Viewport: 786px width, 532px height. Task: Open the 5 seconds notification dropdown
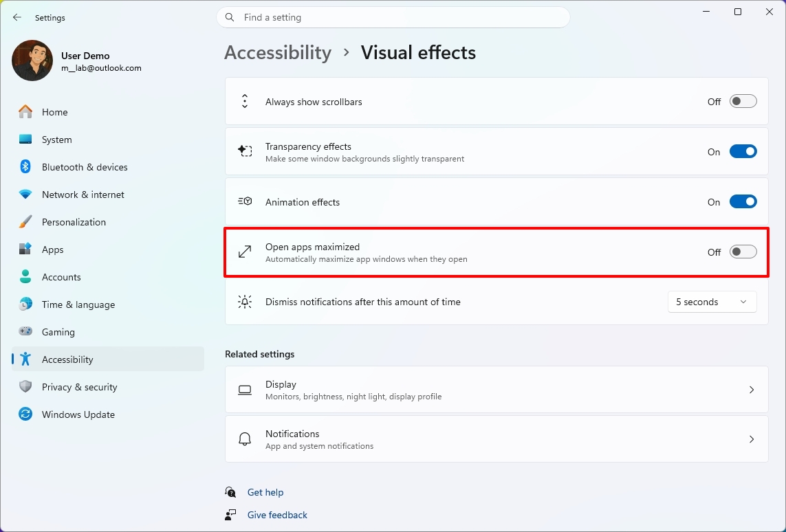(x=712, y=302)
